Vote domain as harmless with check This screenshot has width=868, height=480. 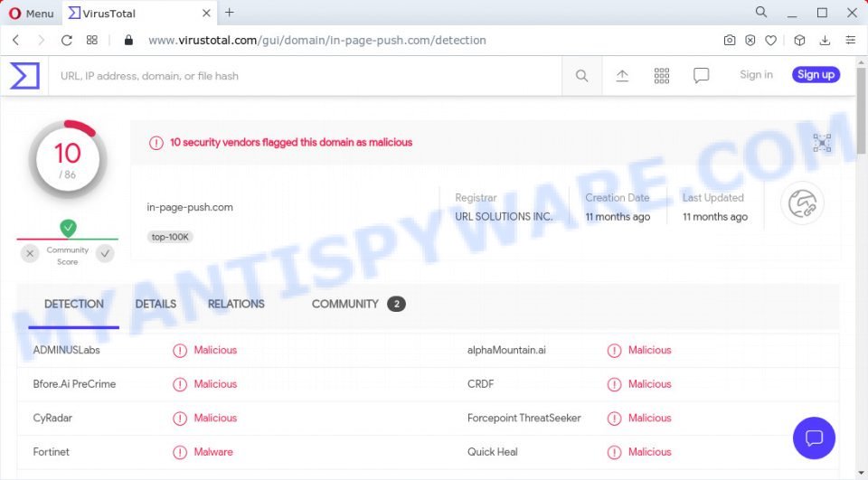pyautogui.click(x=105, y=254)
